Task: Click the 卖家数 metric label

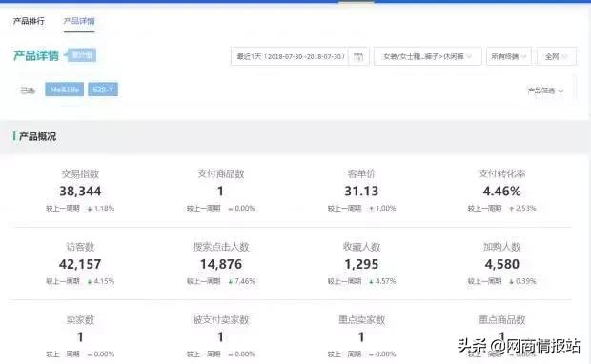Action: point(80,320)
